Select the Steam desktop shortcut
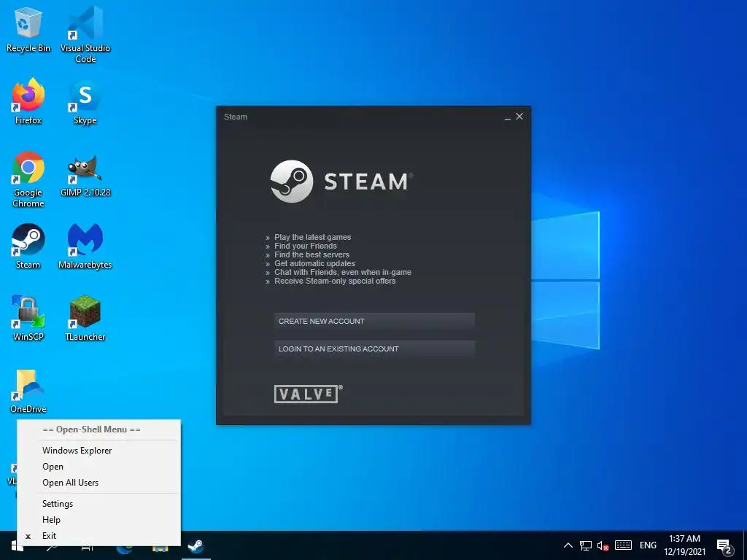 click(x=28, y=246)
